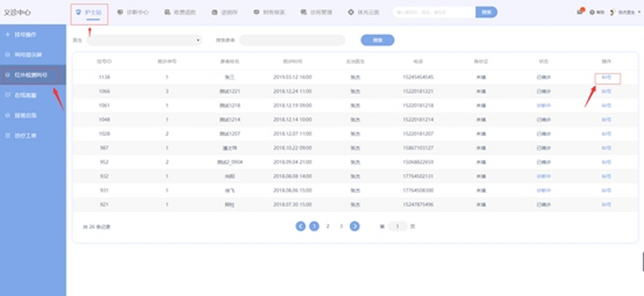The width and height of the screenshot is (644, 296).
Task: Open the 护士站 tab
Action: 89,12
